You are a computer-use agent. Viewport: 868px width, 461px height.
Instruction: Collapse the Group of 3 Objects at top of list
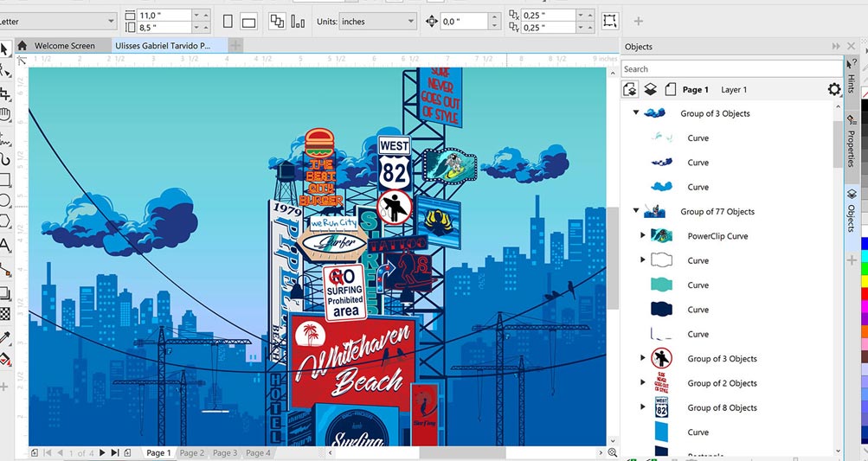point(635,112)
